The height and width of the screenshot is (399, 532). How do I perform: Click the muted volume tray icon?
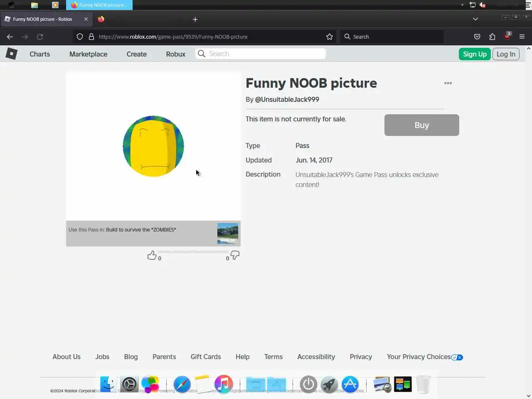click(x=483, y=5)
